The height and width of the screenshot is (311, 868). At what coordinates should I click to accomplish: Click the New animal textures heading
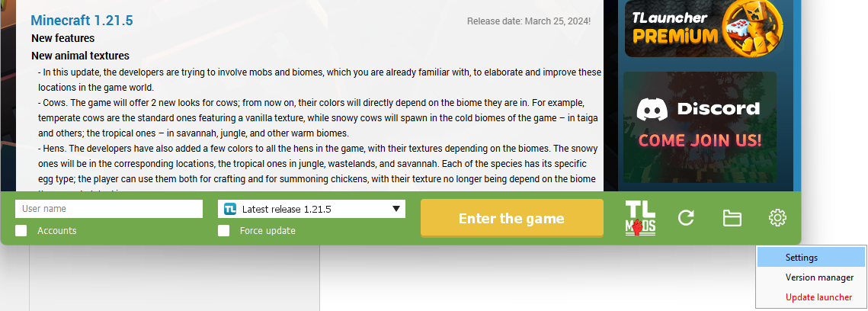click(80, 56)
